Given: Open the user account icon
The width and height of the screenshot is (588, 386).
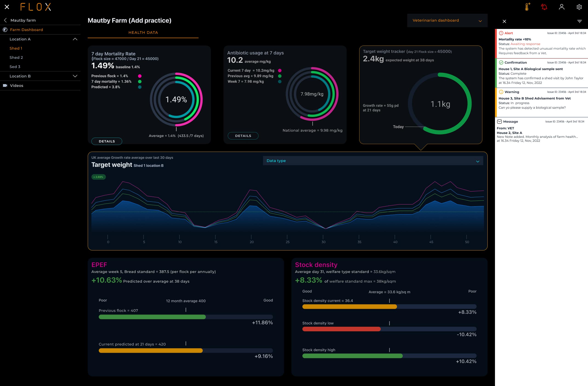Looking at the screenshot, I should (x=561, y=7).
